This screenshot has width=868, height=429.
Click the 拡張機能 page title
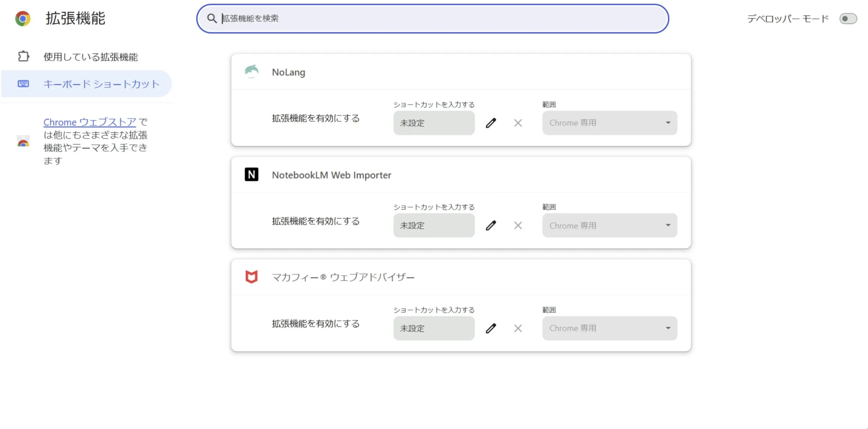(75, 18)
